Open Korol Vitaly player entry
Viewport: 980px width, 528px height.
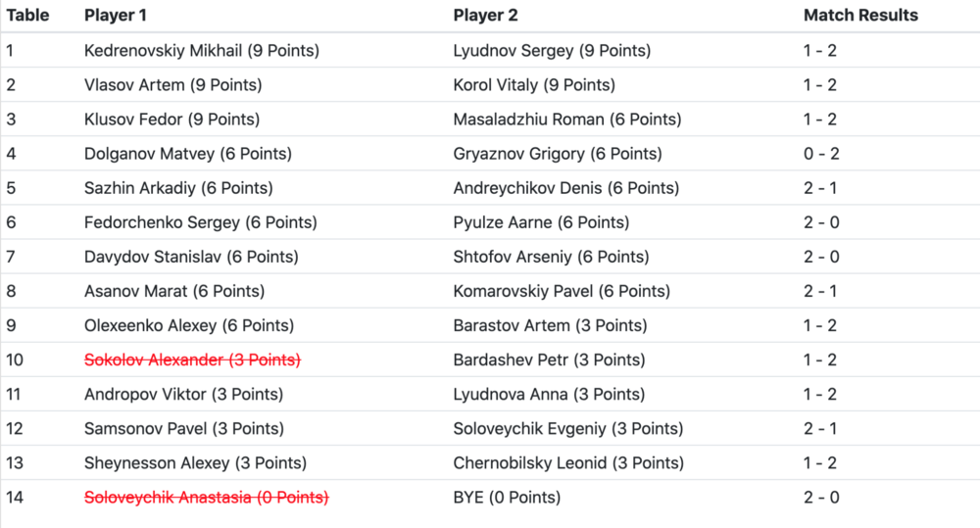coord(534,85)
